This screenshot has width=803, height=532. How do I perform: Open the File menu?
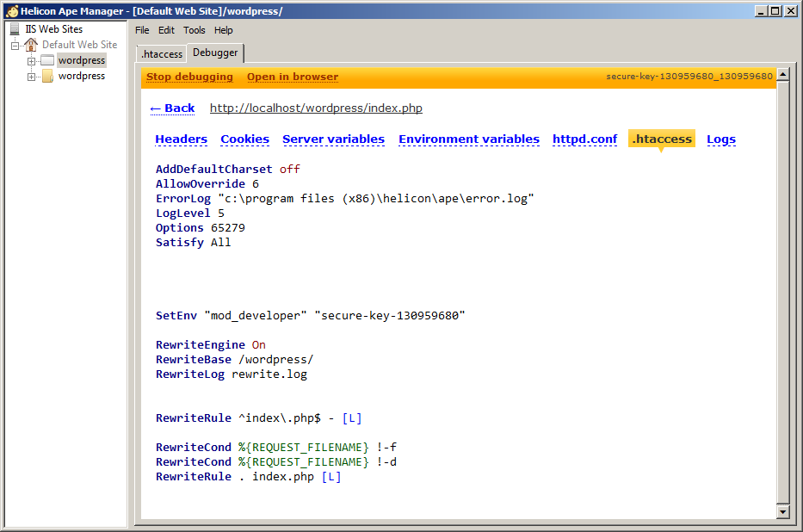point(142,30)
